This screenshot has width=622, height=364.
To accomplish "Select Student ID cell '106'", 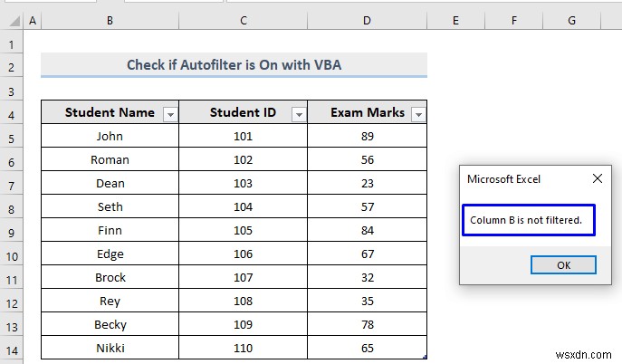I will [244, 254].
